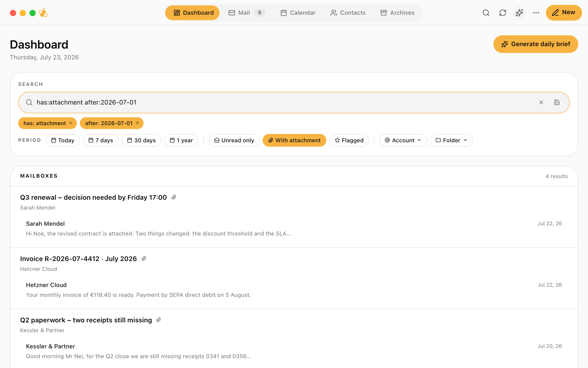588x368 pixels.
Task: Select Kessler & Partner message preview row
Action: click(x=294, y=351)
